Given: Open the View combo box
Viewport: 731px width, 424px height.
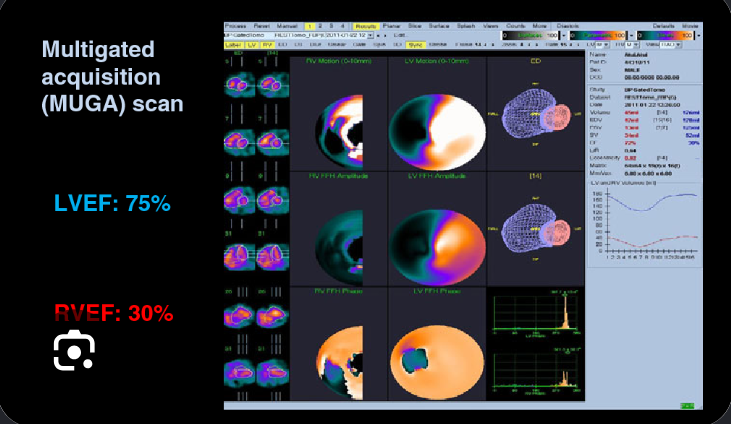Looking at the screenshot, I should (670, 45).
